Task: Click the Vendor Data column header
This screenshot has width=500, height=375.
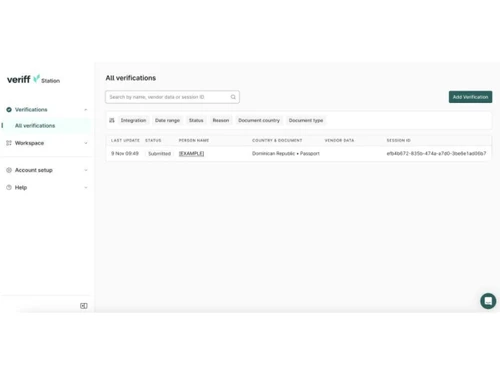Action: click(x=339, y=140)
